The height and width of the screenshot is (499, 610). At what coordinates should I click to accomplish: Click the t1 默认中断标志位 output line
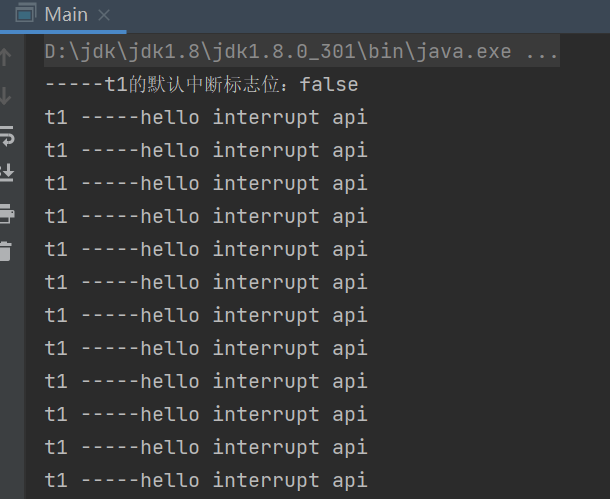point(200,85)
